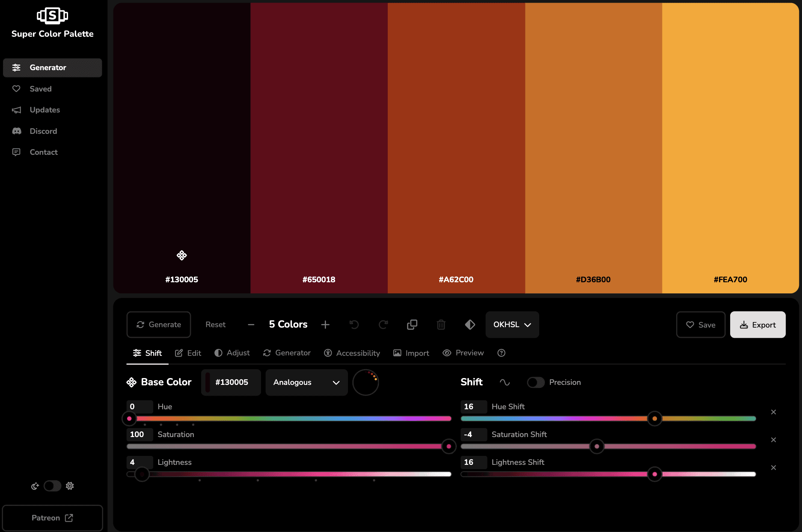Click the Lightness Shift slider handle
The height and width of the screenshot is (532, 802).
(x=654, y=474)
